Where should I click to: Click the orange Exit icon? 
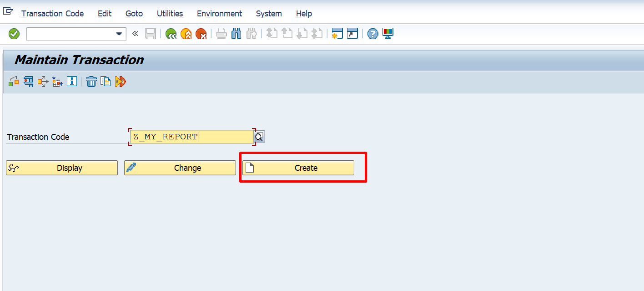pos(186,34)
